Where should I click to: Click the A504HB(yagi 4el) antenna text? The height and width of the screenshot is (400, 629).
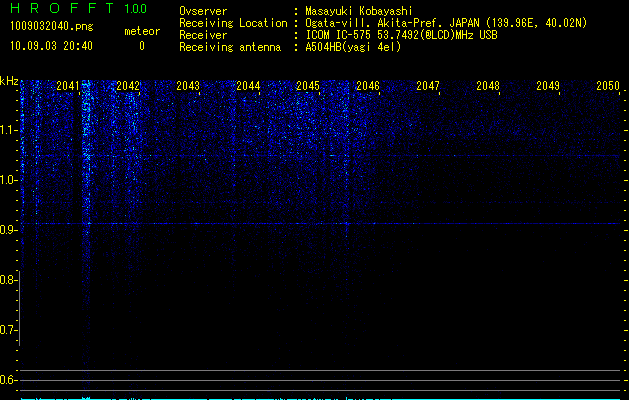click(353, 47)
